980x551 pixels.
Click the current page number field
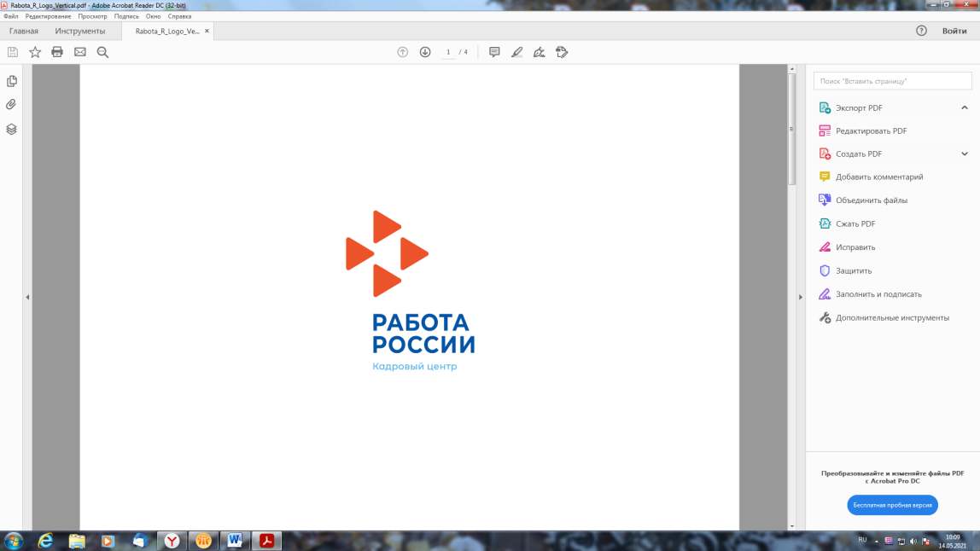(x=448, y=53)
